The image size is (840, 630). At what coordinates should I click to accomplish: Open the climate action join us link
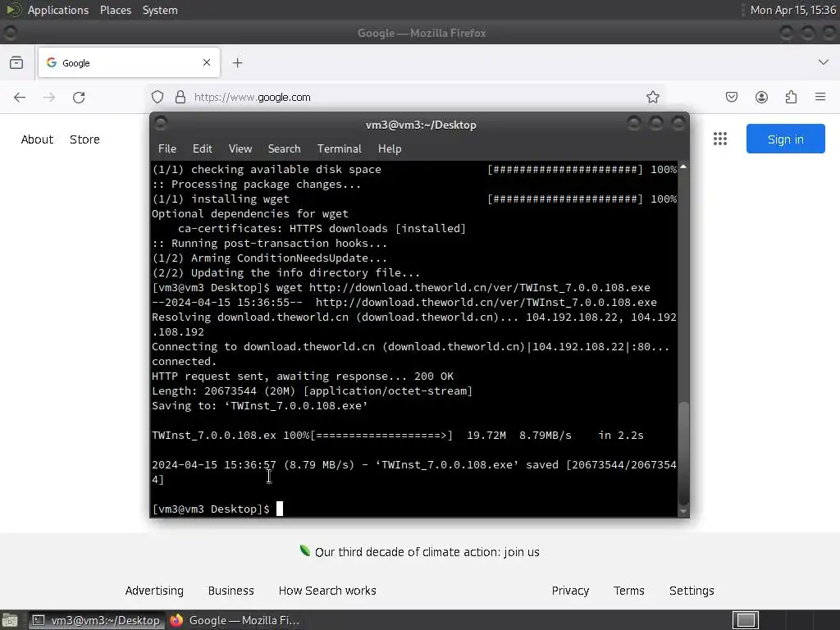(x=427, y=552)
